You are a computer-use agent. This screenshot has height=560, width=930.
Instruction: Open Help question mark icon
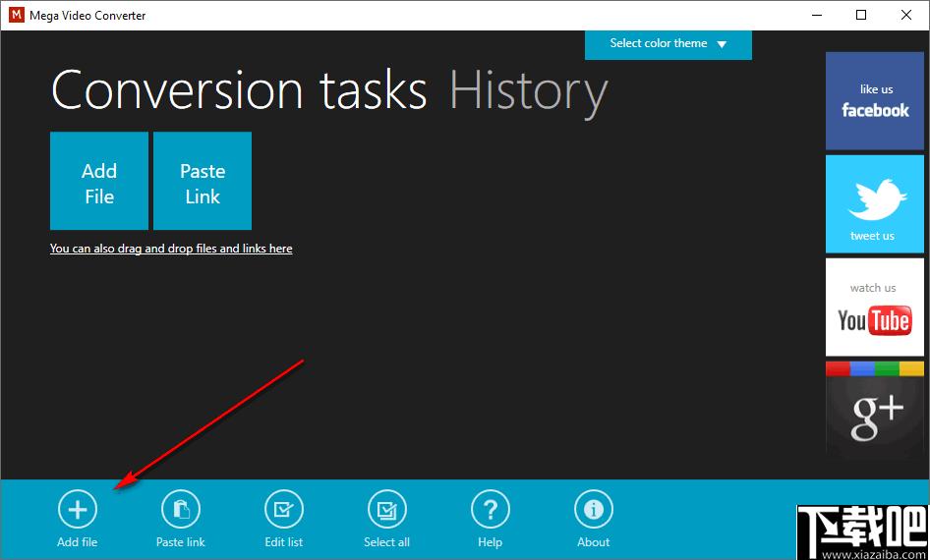pyautogui.click(x=491, y=509)
